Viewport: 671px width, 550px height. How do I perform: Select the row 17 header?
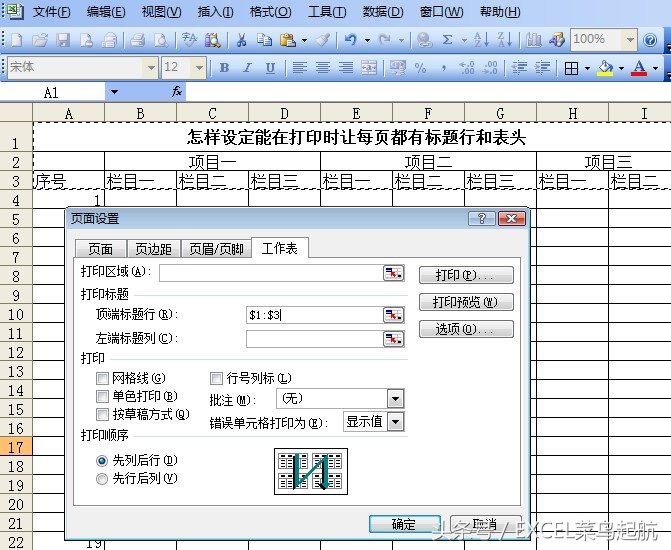pos(16,447)
